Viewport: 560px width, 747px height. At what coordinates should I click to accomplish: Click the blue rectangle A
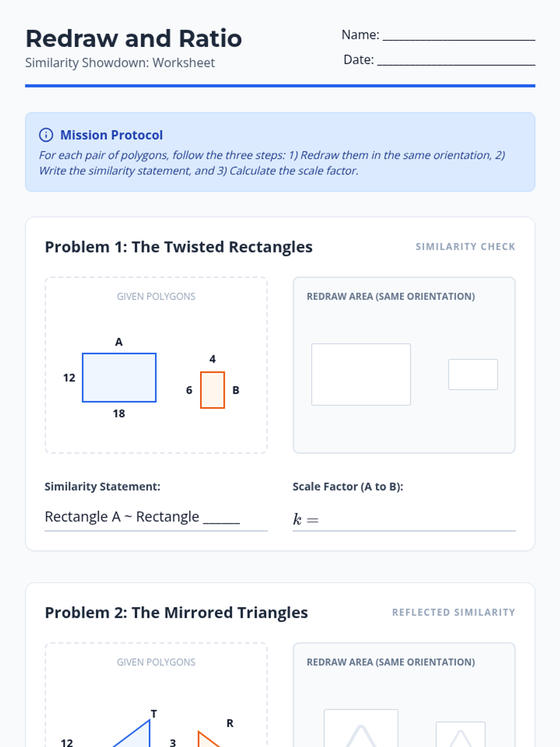(119, 377)
